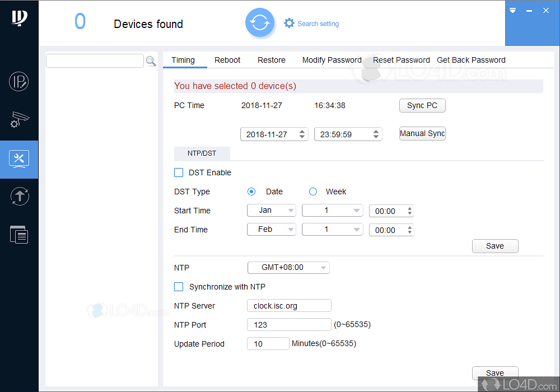Open the Start Time month dropdown showing Jan

271,210
